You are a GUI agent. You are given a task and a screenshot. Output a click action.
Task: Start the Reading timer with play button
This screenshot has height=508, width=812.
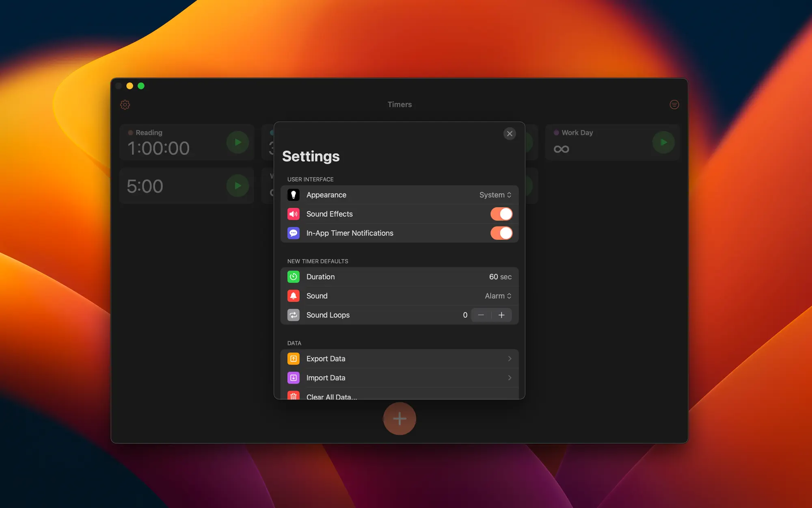(238, 142)
